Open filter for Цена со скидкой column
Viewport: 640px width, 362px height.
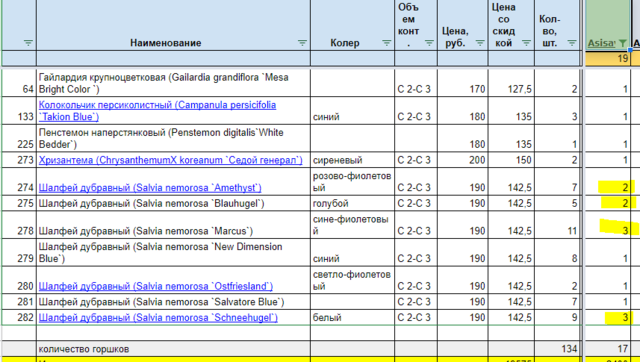(x=526, y=43)
